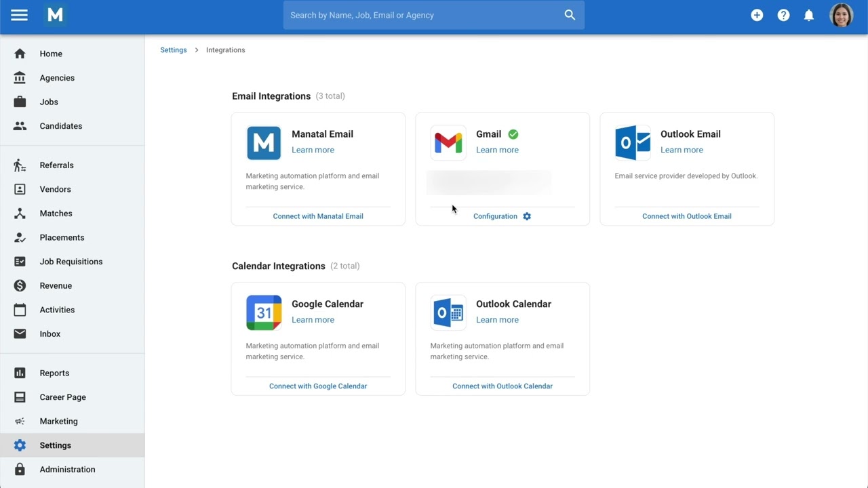Click the Vendors icon in sidebar
868x488 pixels.
(x=20, y=189)
